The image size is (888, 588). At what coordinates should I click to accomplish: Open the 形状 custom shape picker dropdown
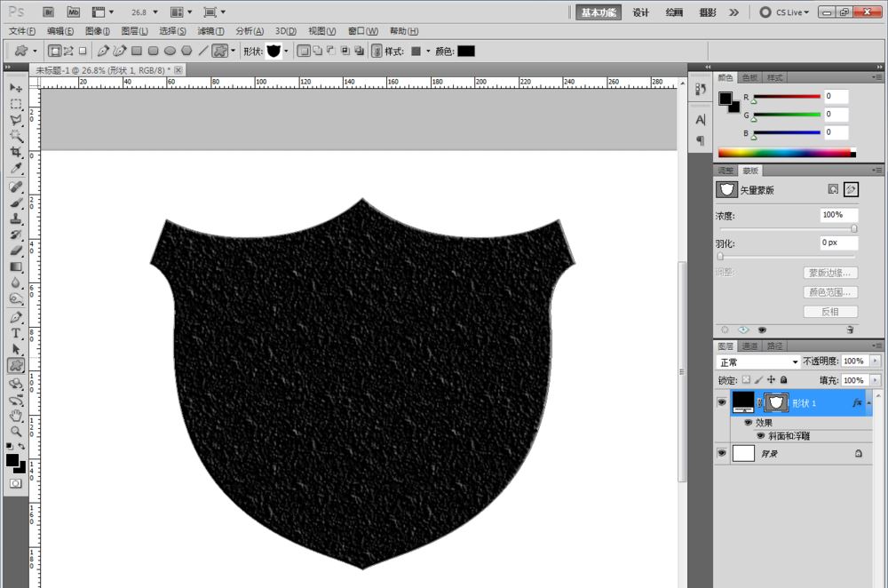point(286,51)
